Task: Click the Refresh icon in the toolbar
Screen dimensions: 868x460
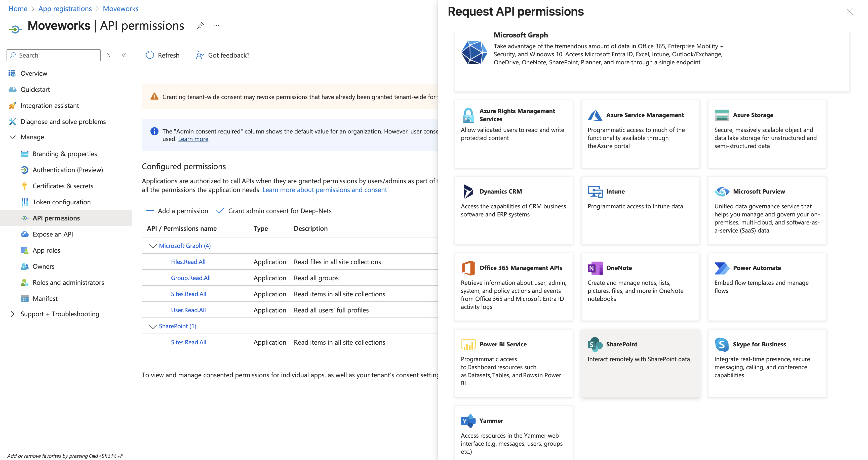Action: (x=150, y=55)
